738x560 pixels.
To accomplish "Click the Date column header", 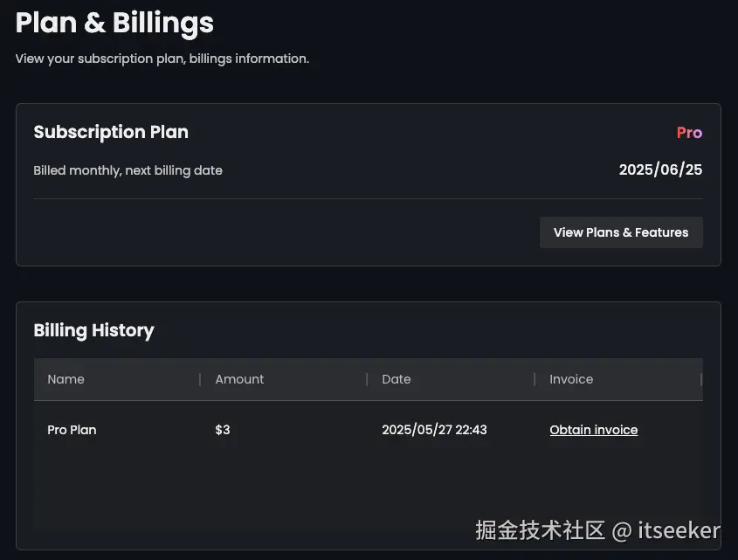I will (397, 379).
